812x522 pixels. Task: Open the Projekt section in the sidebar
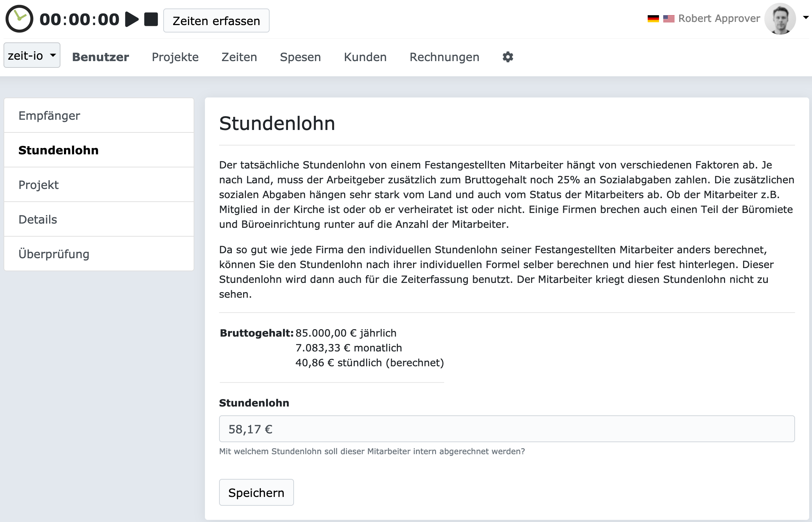[x=39, y=184]
